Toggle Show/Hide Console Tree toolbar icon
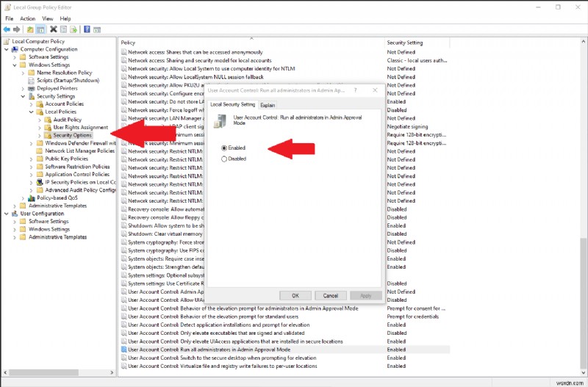The image size is (588, 387). pos(40,29)
